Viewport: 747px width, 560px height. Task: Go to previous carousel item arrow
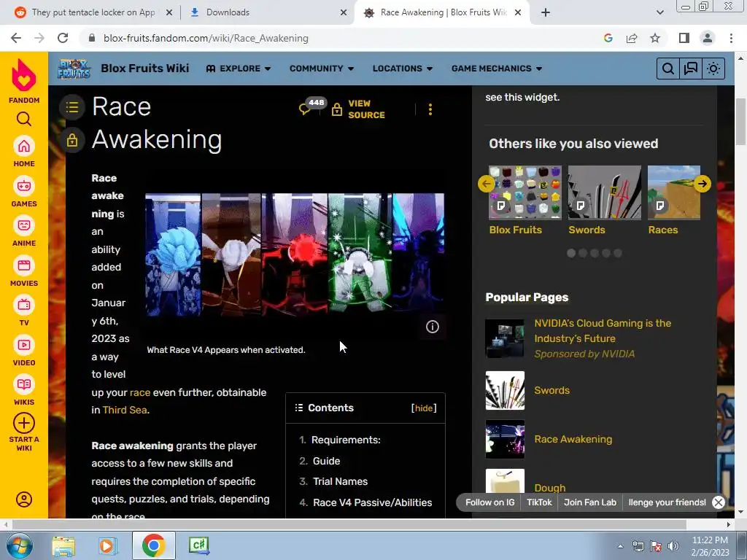coord(487,184)
